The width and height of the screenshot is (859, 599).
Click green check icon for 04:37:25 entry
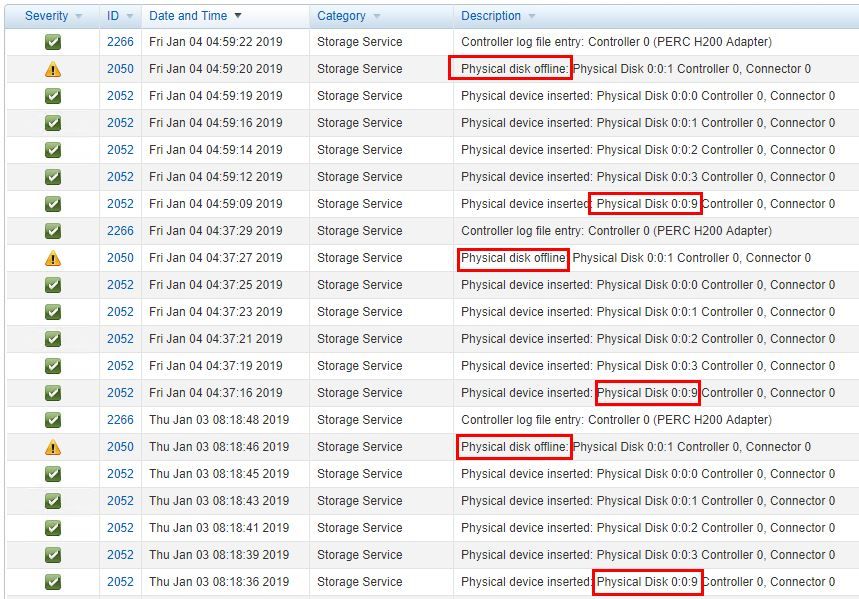(x=53, y=285)
